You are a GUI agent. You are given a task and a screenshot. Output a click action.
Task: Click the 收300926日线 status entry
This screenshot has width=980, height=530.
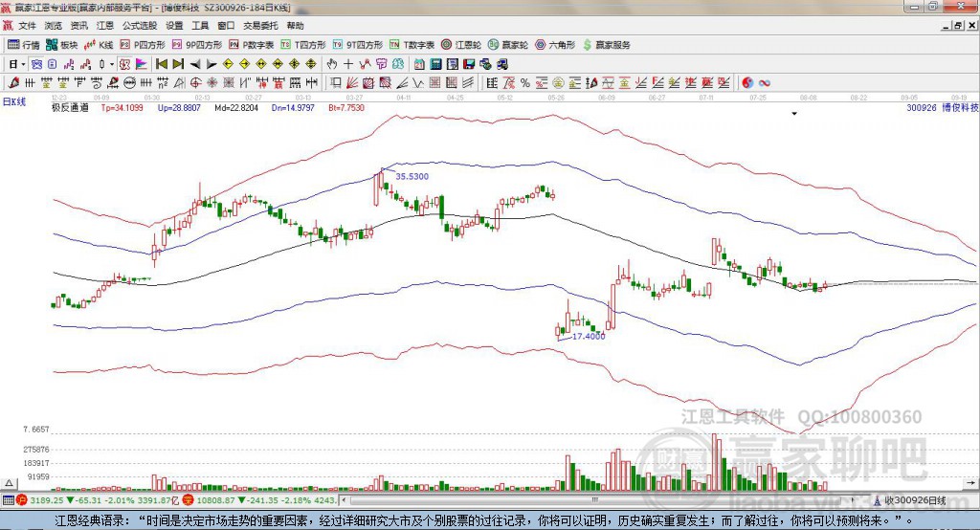[x=910, y=500]
